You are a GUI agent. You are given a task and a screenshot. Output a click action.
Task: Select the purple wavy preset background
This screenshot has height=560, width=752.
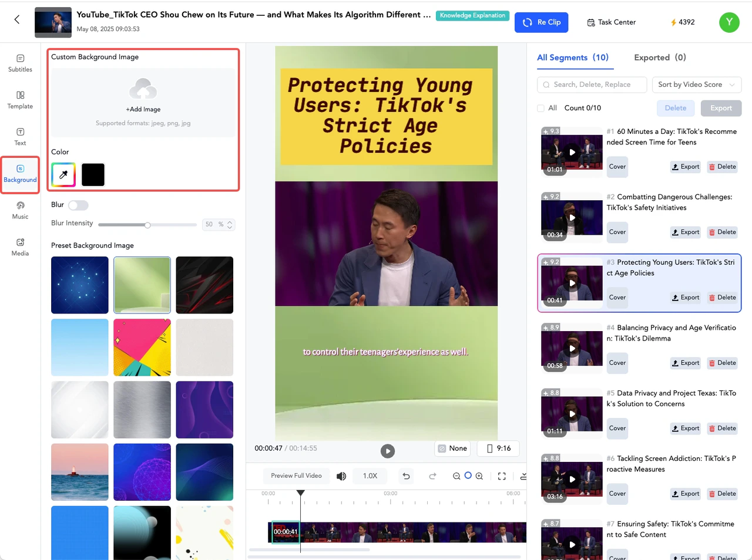click(204, 410)
